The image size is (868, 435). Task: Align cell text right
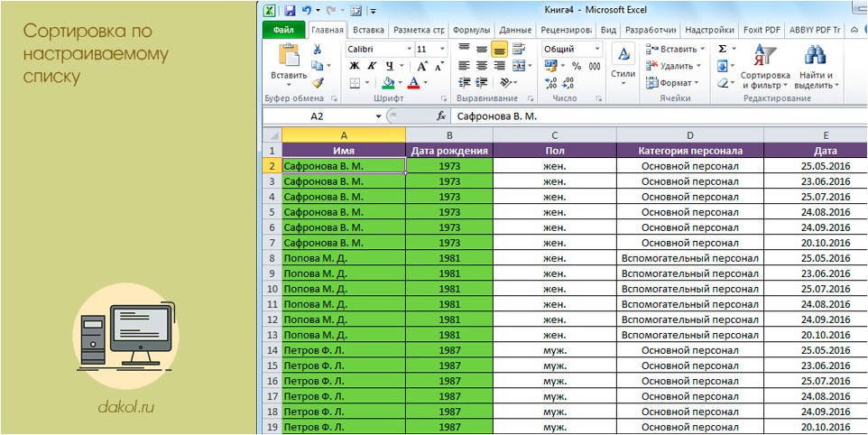point(499,66)
